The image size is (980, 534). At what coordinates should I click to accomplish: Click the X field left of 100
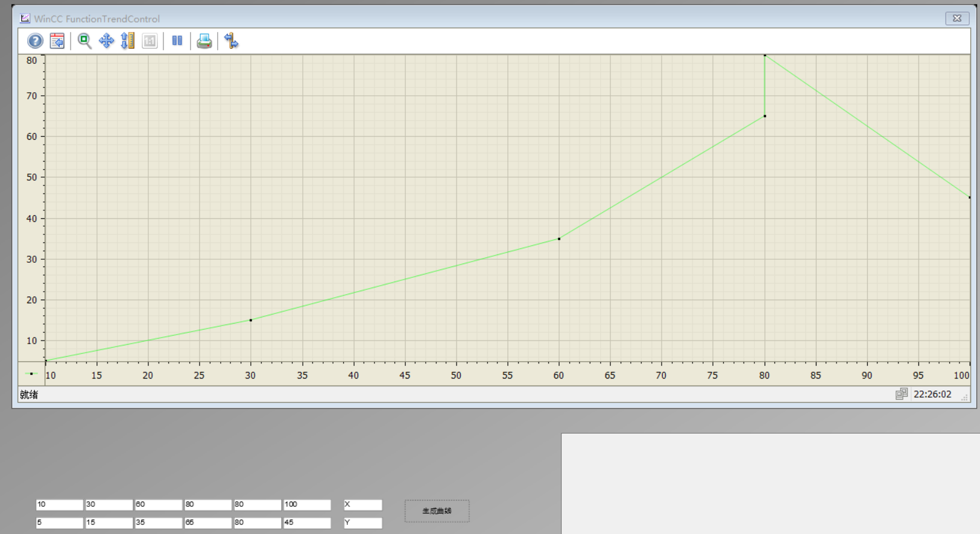click(x=257, y=504)
